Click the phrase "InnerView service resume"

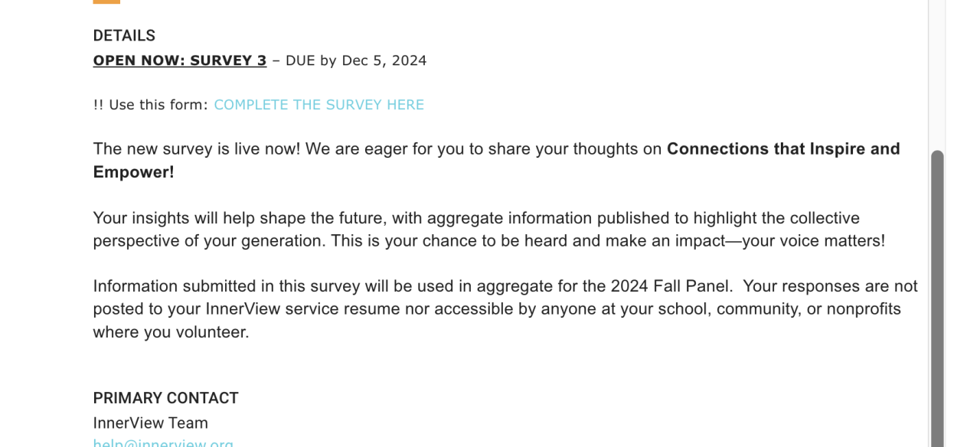click(x=296, y=309)
